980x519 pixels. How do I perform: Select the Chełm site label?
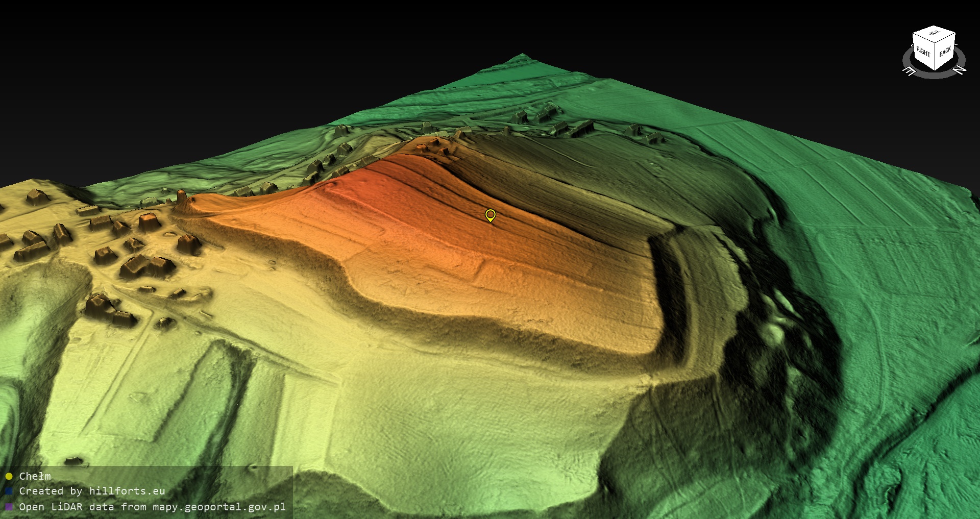click(35, 476)
